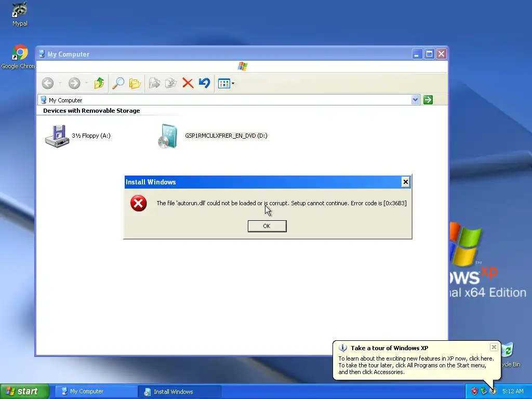The width and height of the screenshot is (532, 399).
Task: Click the Windows flag logo in My Computer
Action: (243, 66)
